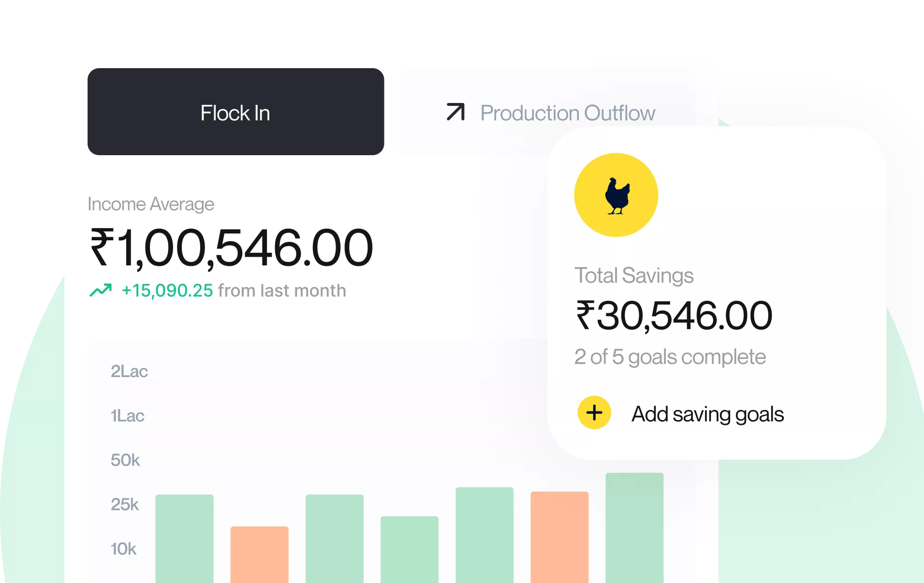Click the +15,090.25 from last month text
The image size is (924, 583).
click(x=234, y=291)
